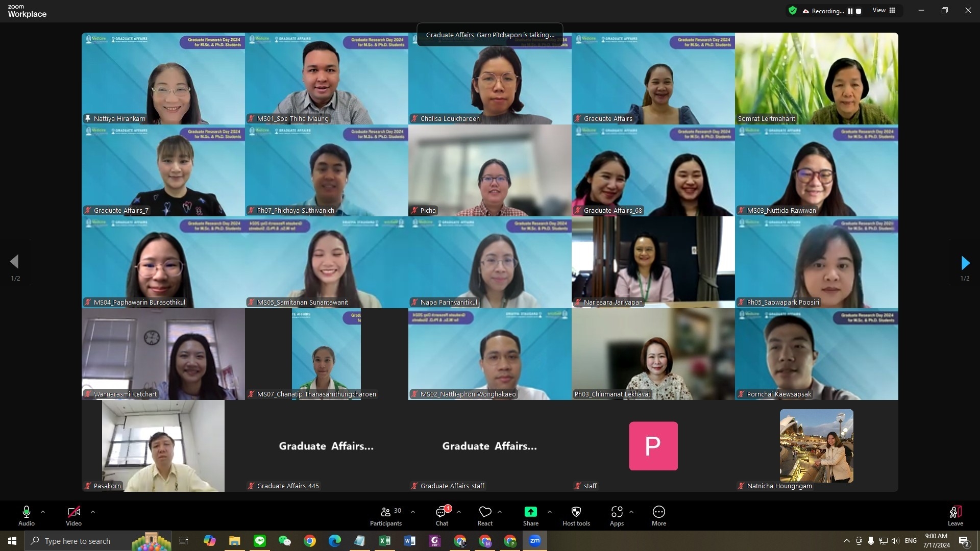Go to next gallery page
Screen dimensions: 980x551
point(965,263)
